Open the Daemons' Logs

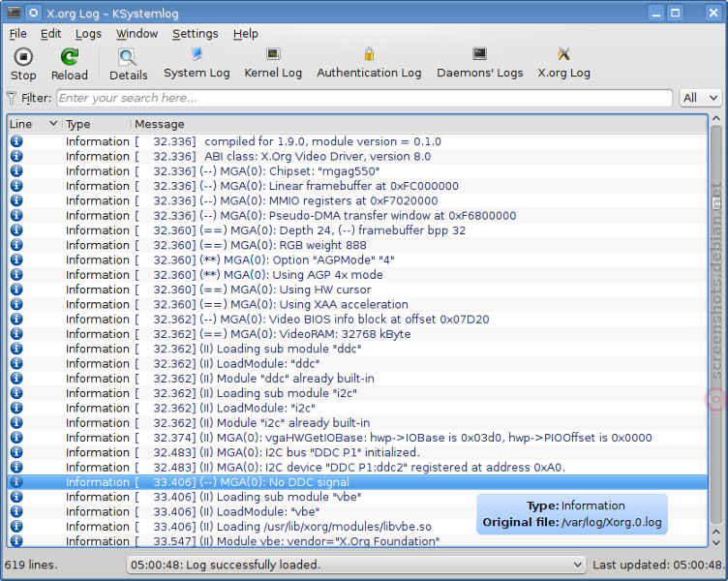(479, 63)
